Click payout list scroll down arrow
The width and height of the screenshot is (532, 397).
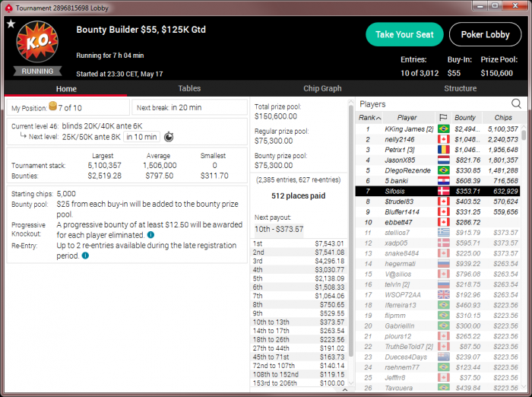[x=351, y=383]
